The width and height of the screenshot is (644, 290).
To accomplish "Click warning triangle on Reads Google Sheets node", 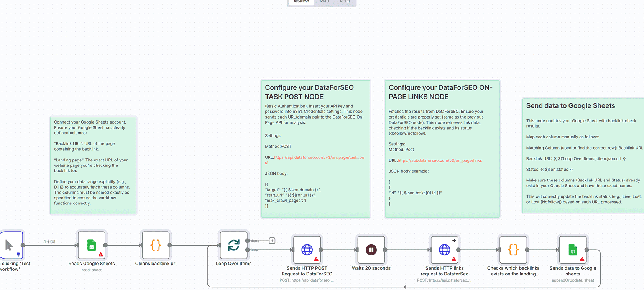I will point(101,254).
